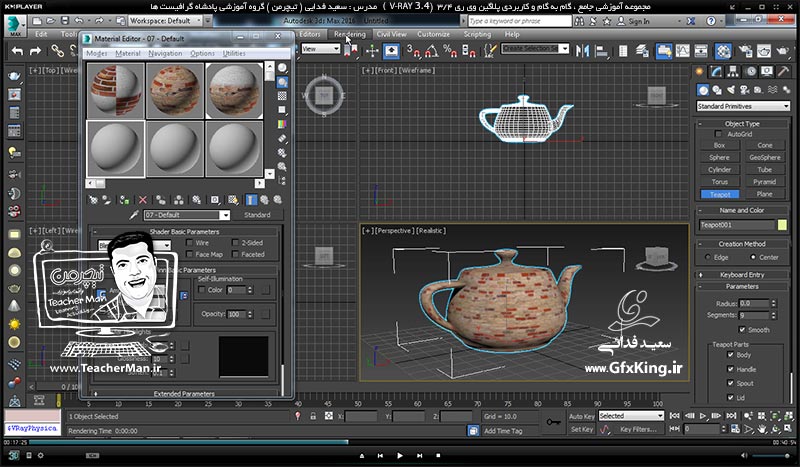Uncheck Handle teapot part checkbox

pyautogui.click(x=730, y=369)
